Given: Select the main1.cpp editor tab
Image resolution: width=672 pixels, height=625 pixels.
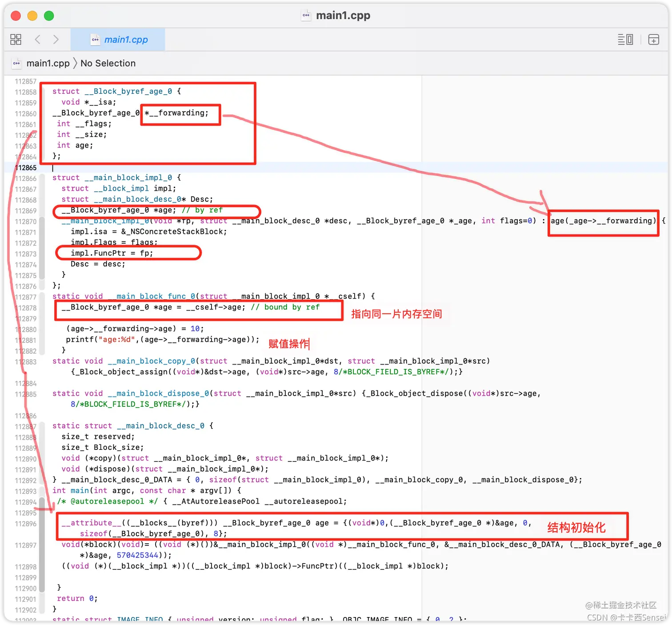Looking at the screenshot, I should (118, 40).
